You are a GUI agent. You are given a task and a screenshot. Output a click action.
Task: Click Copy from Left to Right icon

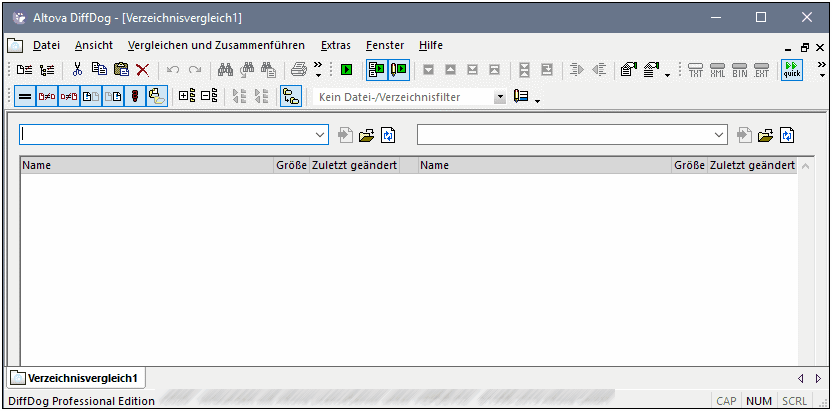pos(577,69)
